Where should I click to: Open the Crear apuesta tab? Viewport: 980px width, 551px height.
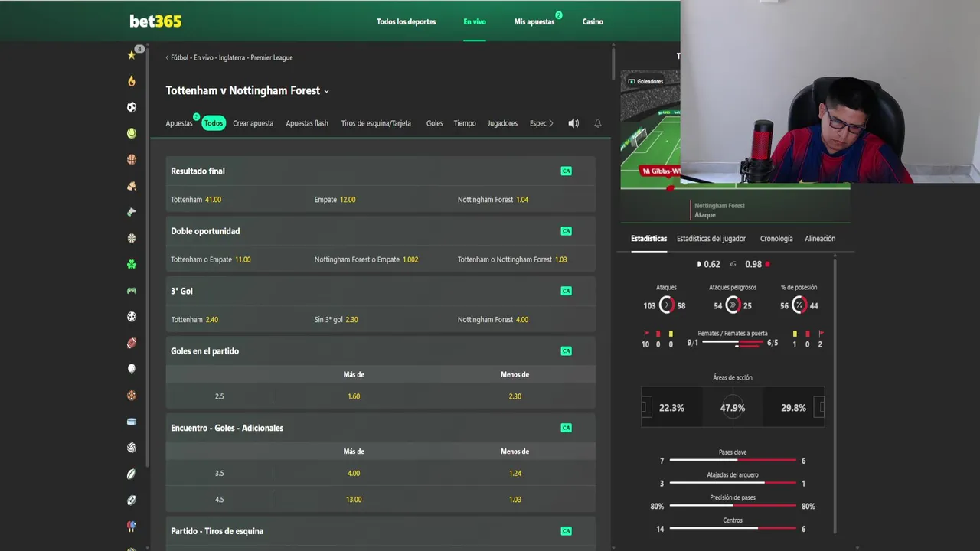253,123
